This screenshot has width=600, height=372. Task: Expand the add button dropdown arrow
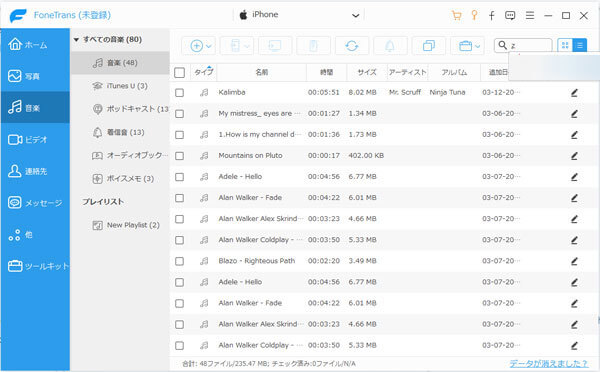(209, 46)
